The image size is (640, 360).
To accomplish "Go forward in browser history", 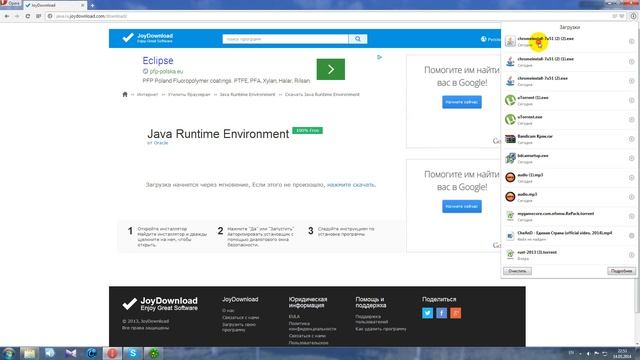I will tap(17, 16).
